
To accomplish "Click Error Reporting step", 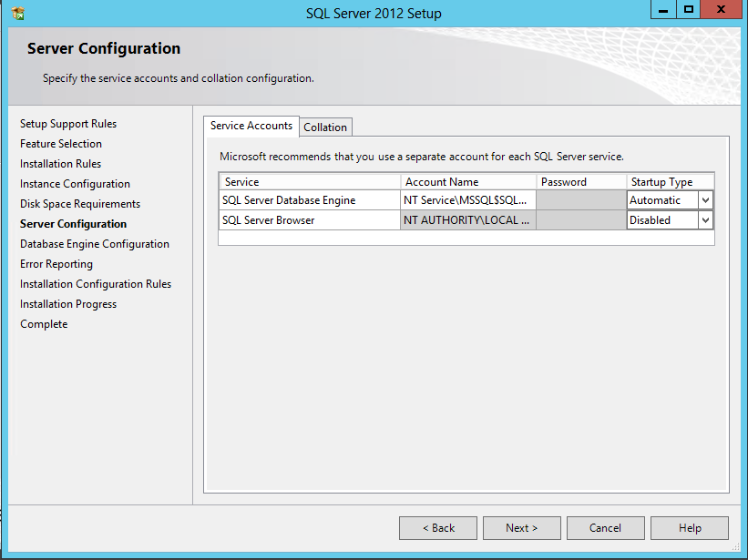I will pos(56,264).
